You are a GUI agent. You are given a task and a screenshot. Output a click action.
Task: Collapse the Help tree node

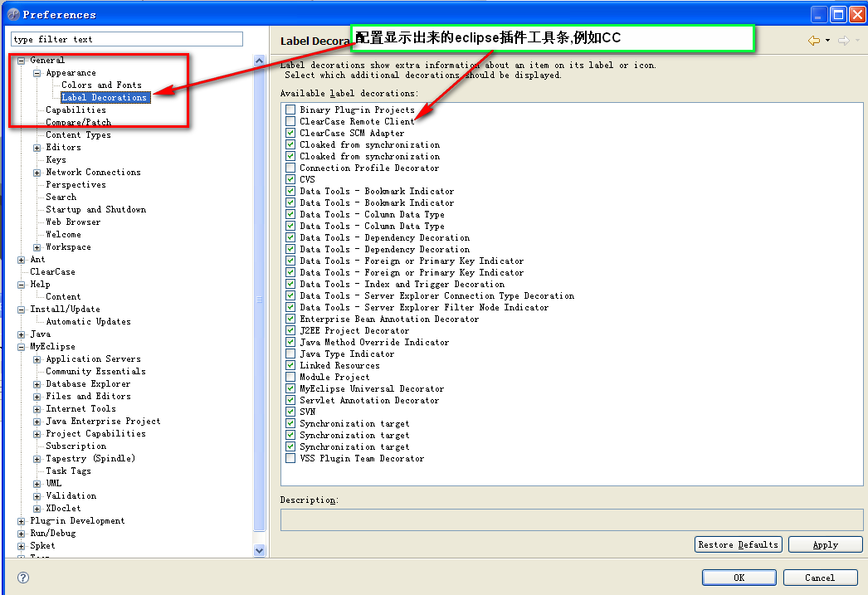point(21,285)
